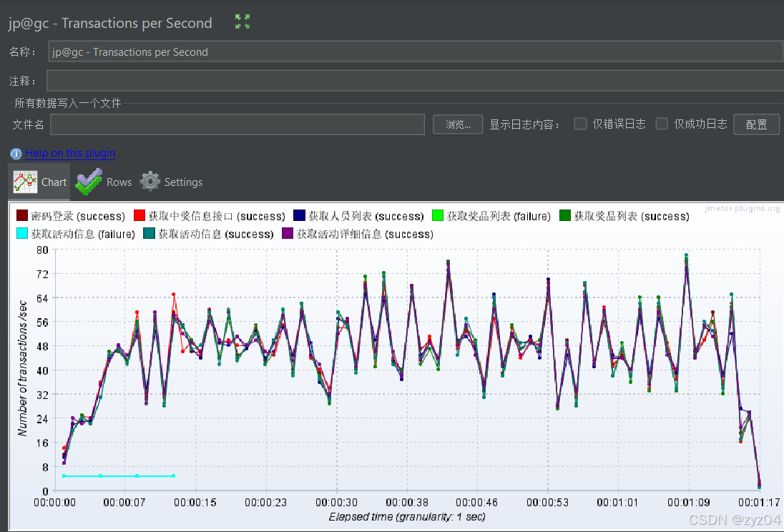Click the 72 value on the y-axis
This screenshot has height=532, width=784.
tap(42, 274)
